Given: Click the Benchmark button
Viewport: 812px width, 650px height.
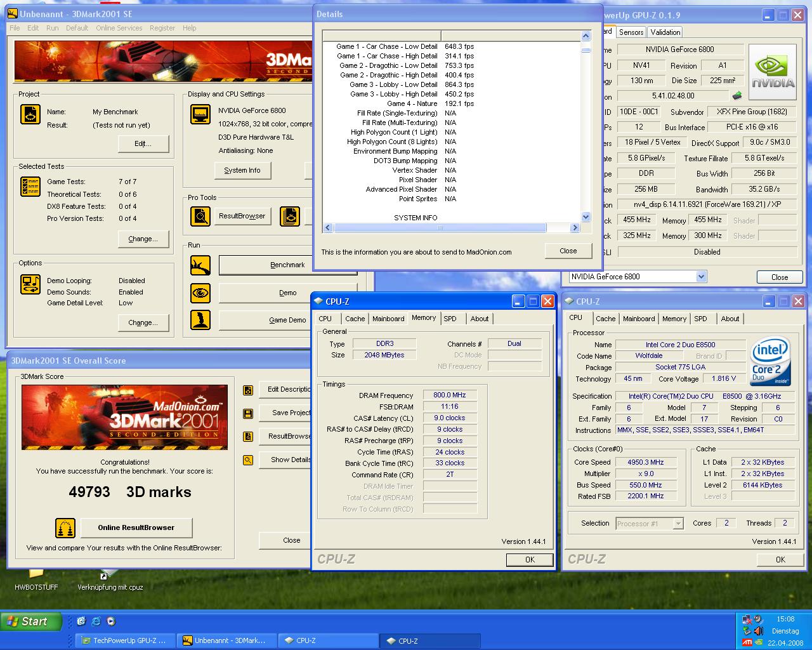Looking at the screenshot, I should pyautogui.click(x=287, y=265).
